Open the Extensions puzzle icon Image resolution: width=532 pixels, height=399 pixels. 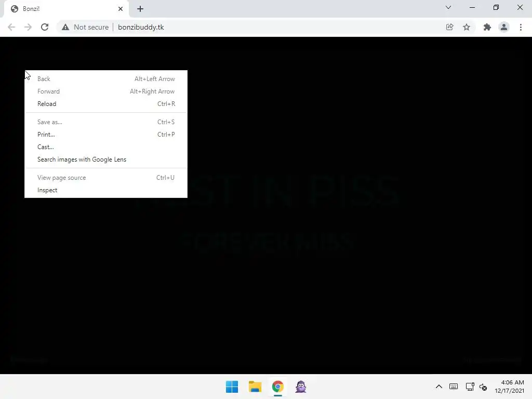click(487, 27)
